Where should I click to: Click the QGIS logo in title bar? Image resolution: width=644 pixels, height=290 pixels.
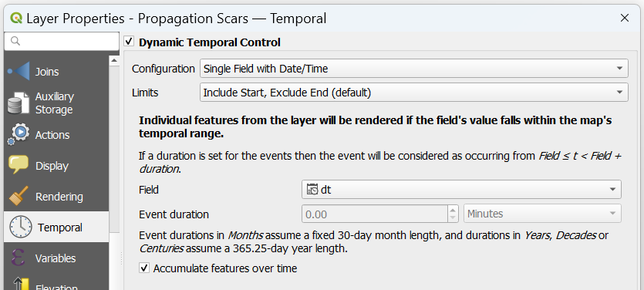(x=16, y=18)
